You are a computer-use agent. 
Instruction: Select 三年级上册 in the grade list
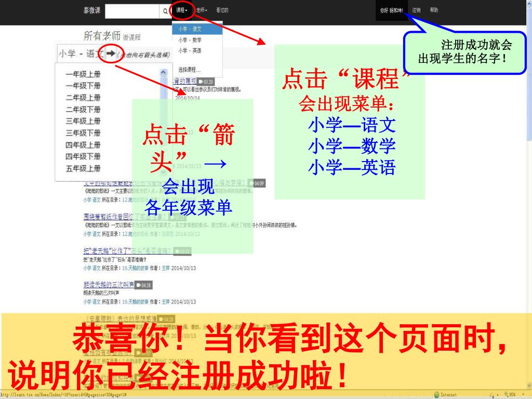pyautogui.click(x=83, y=121)
